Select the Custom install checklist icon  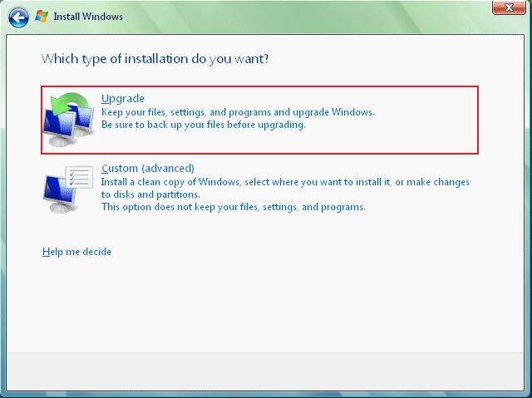click(x=68, y=189)
